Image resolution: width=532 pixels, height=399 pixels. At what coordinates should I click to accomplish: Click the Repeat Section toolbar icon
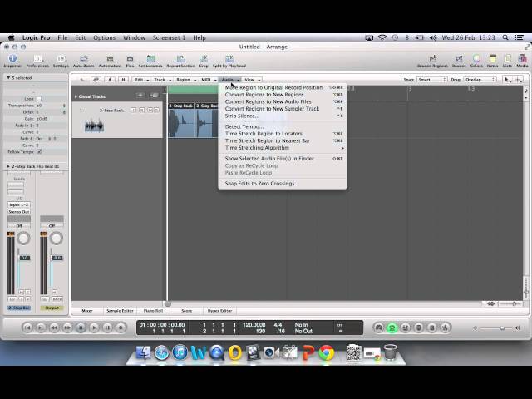[x=180, y=61]
